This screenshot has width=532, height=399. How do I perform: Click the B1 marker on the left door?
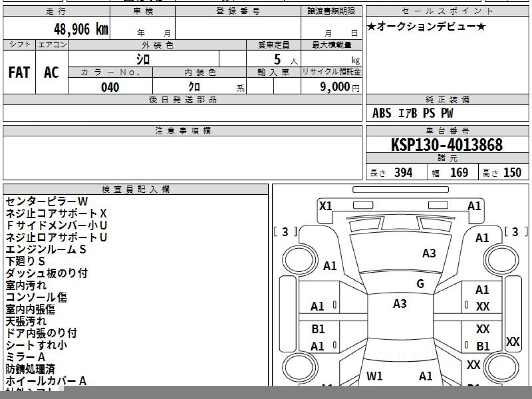pos(318,329)
